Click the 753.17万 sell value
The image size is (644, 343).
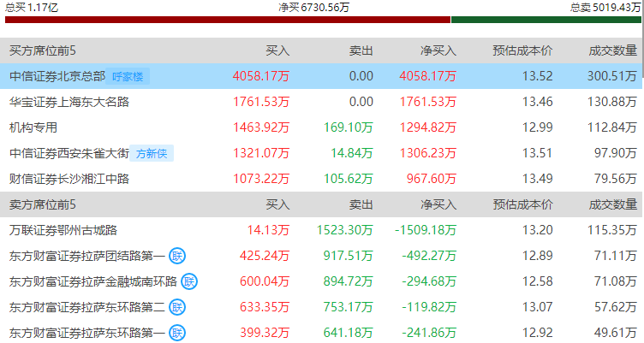(x=349, y=307)
